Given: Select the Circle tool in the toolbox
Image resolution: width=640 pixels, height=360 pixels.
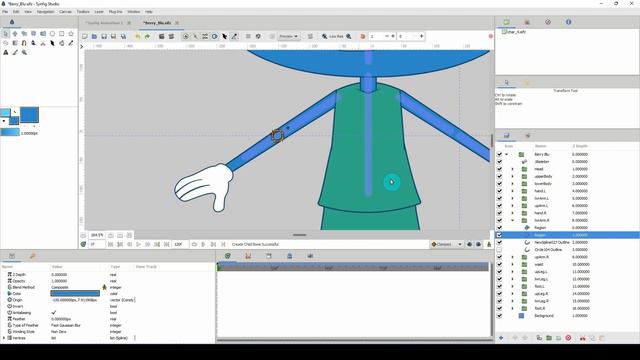Looking at the screenshot, I should (52, 33).
